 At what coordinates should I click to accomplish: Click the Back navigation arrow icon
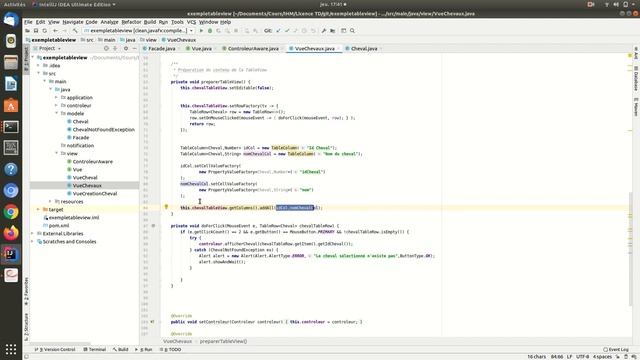pyautogui.click(x=55, y=31)
